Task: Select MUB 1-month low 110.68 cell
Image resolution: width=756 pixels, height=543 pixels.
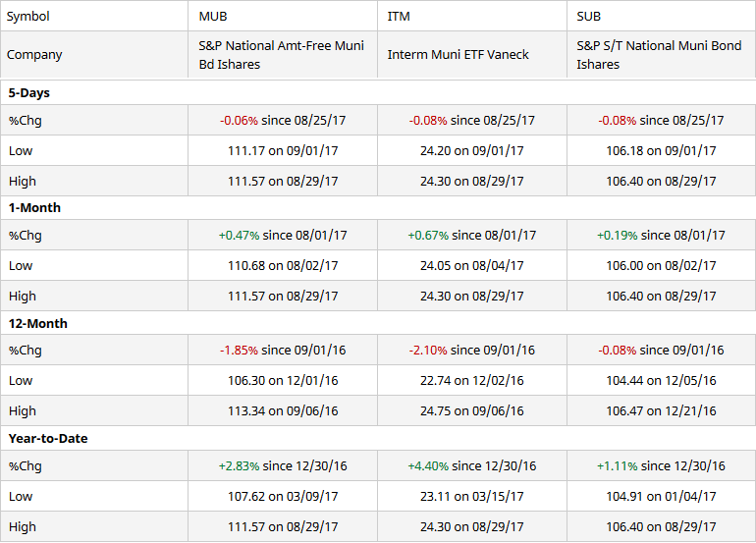Action: [x=283, y=265]
